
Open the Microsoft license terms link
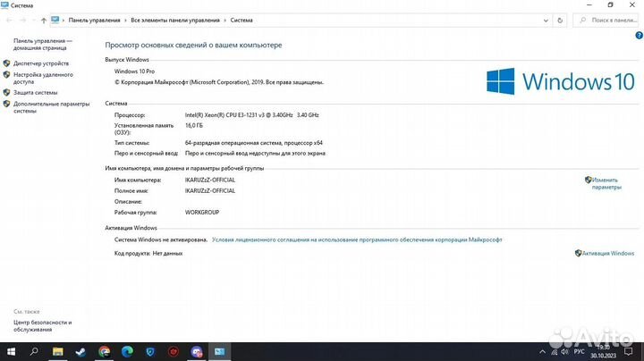tap(357, 239)
